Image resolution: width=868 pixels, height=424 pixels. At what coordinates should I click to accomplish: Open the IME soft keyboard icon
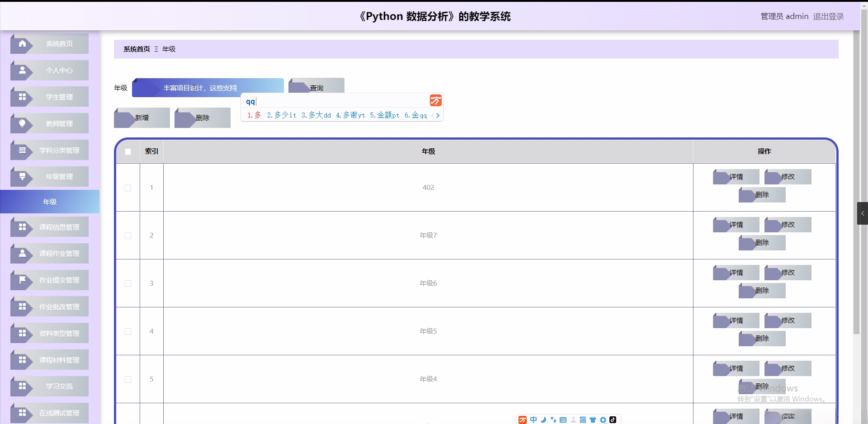click(563, 420)
